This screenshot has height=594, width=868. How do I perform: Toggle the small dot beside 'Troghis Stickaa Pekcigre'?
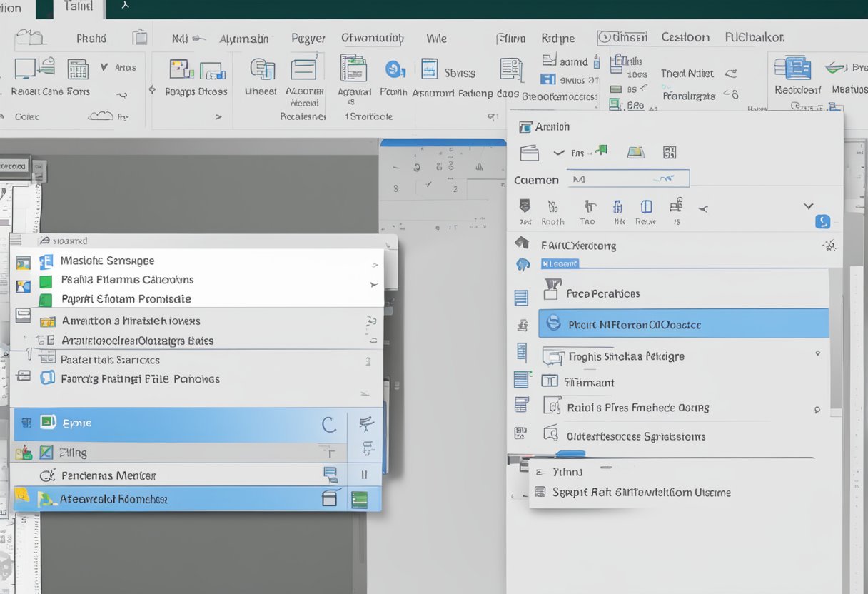pyautogui.click(x=817, y=352)
